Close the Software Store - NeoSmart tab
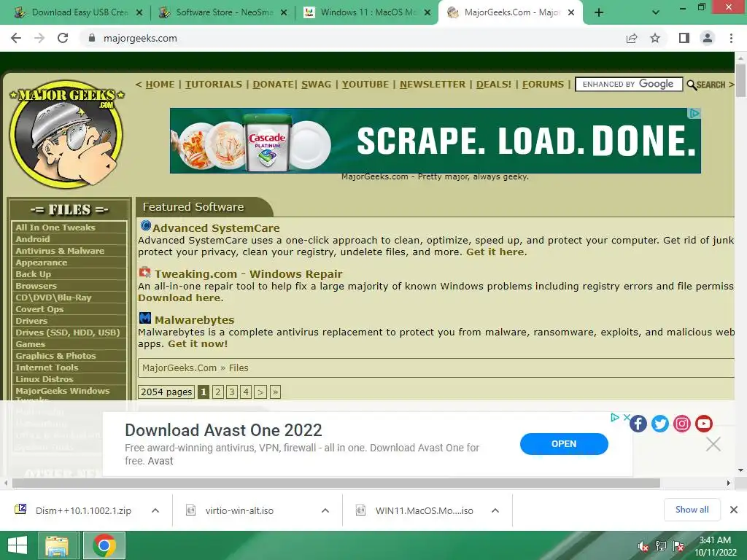The image size is (747, 560). point(284,13)
